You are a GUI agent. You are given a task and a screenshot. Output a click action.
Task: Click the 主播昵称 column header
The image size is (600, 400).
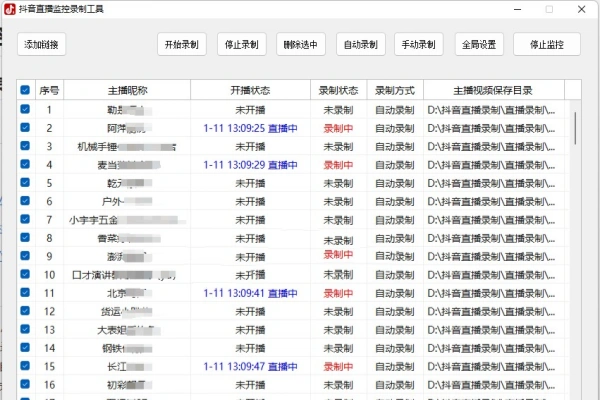pos(126,90)
